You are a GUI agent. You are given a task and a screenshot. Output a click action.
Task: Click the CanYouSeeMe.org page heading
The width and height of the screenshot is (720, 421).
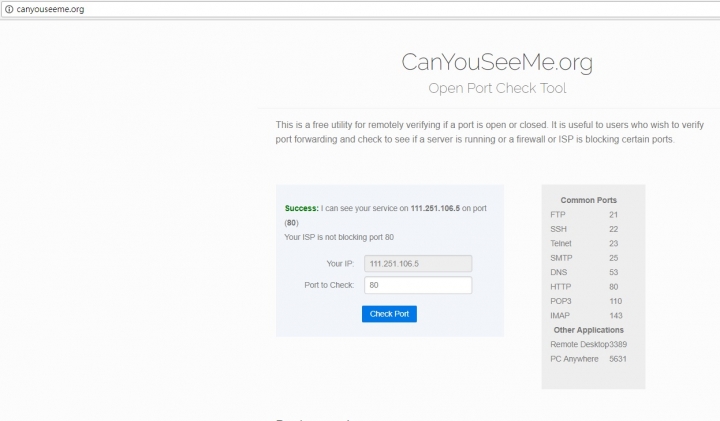pos(497,62)
